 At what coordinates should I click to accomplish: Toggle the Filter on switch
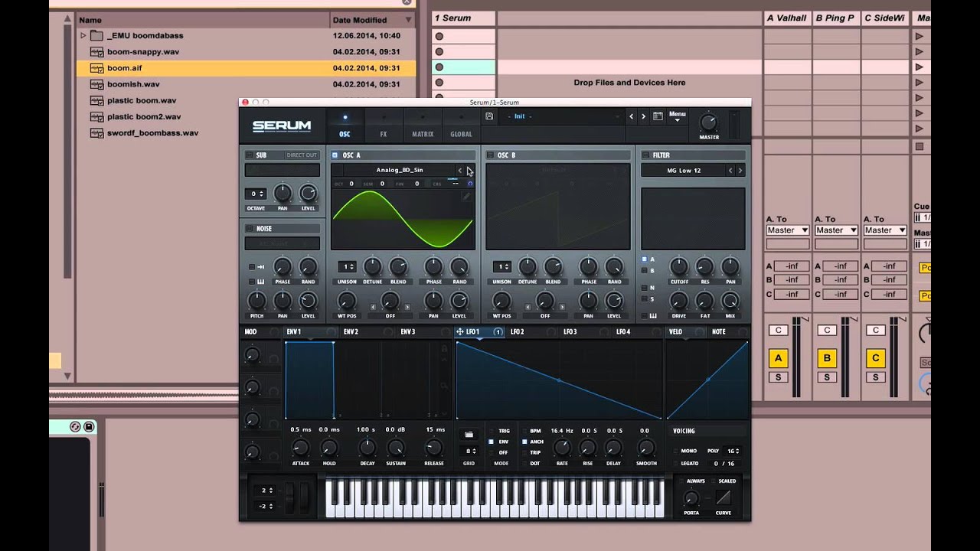point(645,155)
